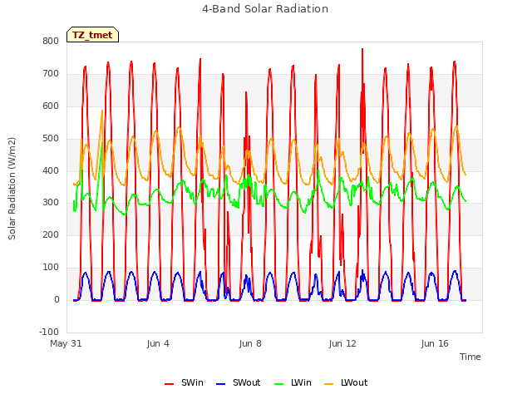532x399 pixels.
Task: Click the TZ_tmet annotation label
Action: pyautogui.click(x=92, y=35)
